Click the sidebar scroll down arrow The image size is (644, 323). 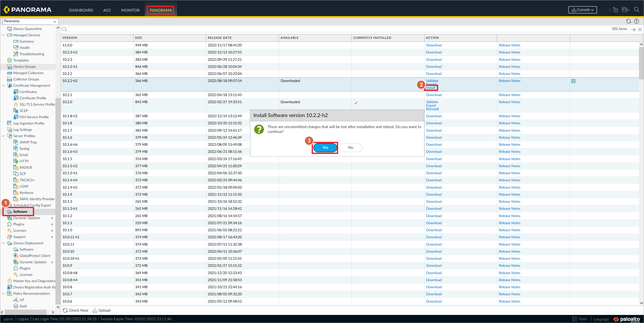coord(58,307)
